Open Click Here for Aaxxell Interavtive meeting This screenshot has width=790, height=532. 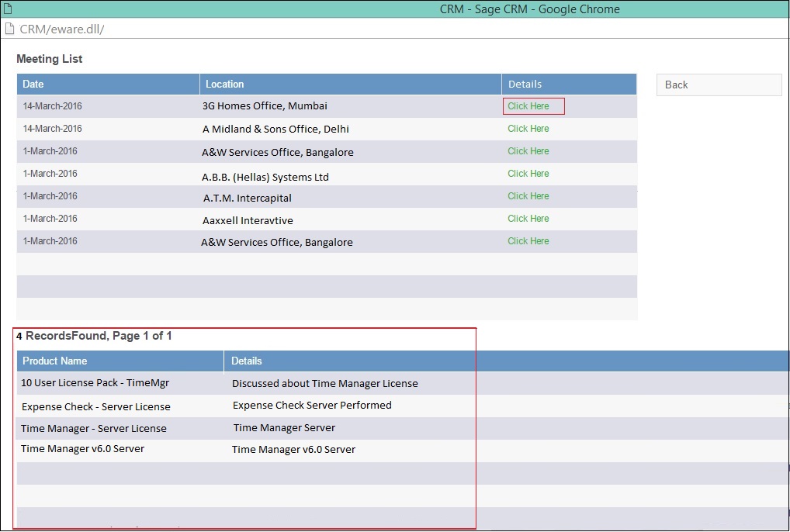click(x=528, y=219)
